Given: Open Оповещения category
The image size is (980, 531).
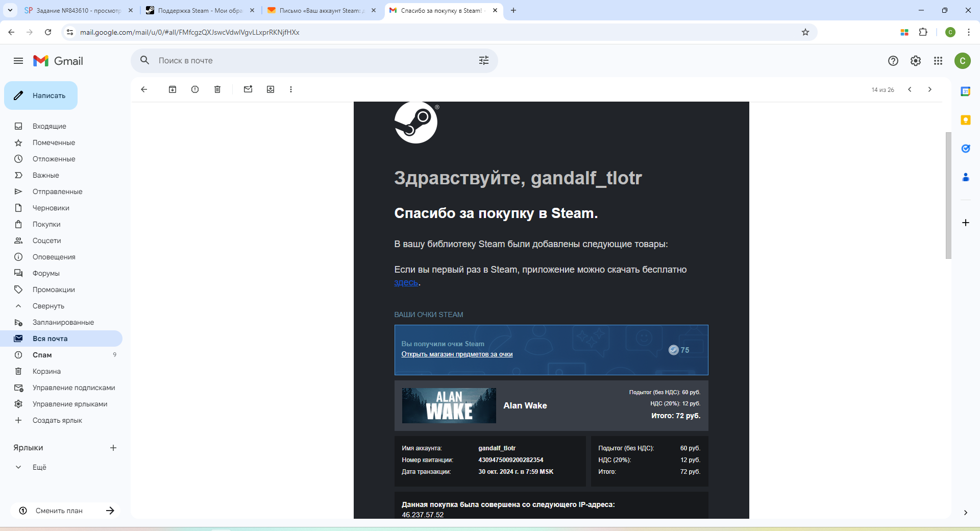Looking at the screenshot, I should point(61,257).
